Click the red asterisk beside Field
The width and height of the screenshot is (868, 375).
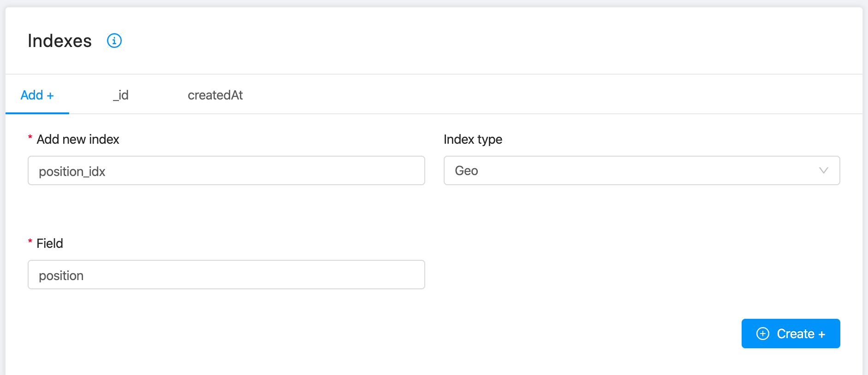click(30, 242)
